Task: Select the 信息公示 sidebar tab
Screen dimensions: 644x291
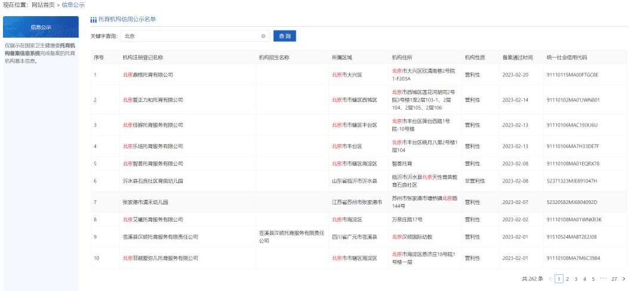Action: point(41,27)
